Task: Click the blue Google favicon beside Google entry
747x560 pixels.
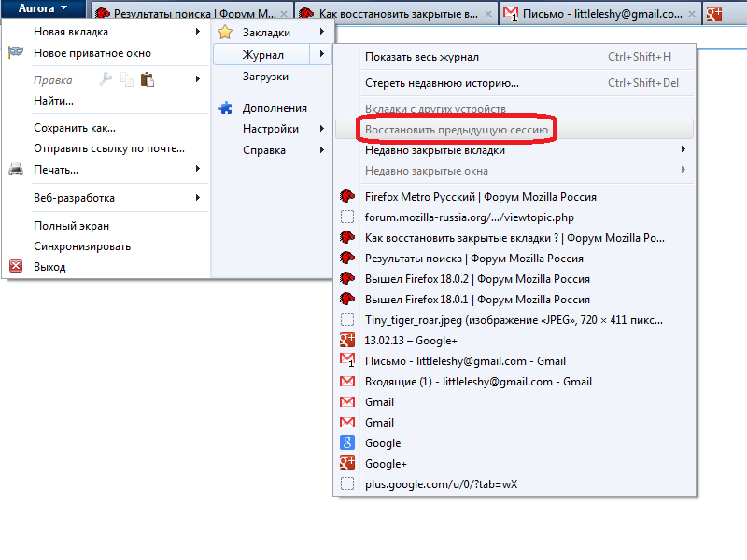Action: point(347,442)
